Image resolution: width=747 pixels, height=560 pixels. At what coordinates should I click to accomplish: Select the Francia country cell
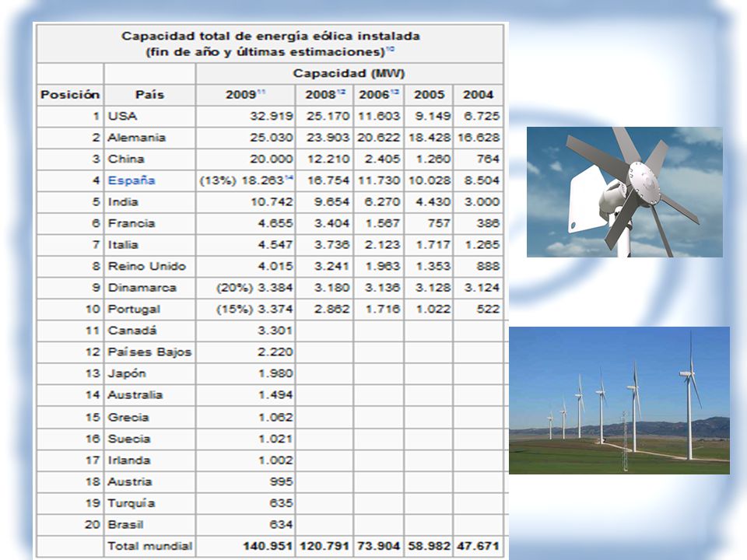149,223
